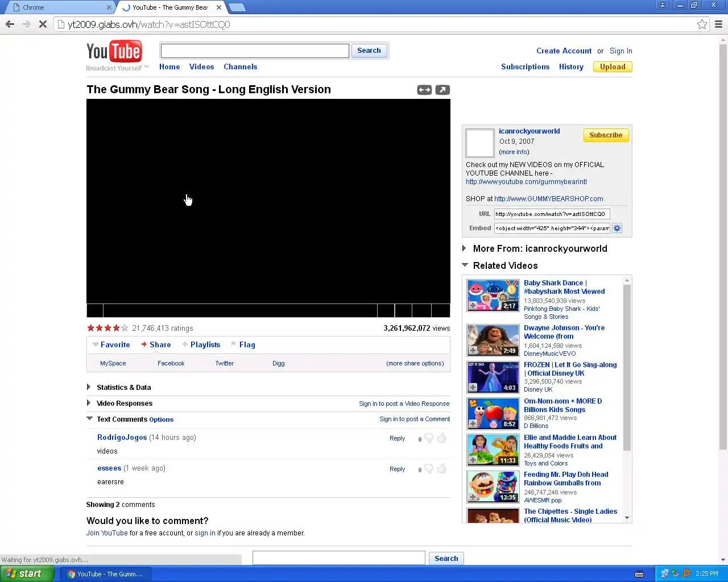Open the gummybearintl channel link

(x=526, y=182)
